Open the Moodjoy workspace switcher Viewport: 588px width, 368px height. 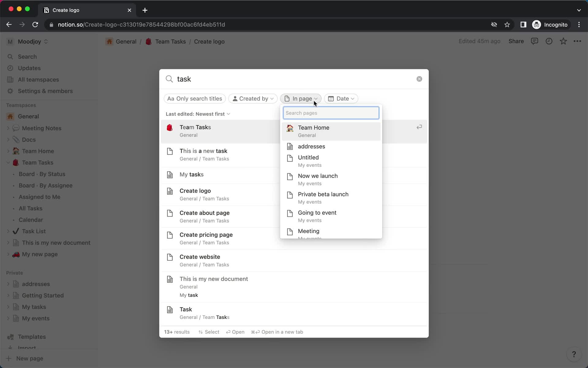pyautogui.click(x=28, y=41)
